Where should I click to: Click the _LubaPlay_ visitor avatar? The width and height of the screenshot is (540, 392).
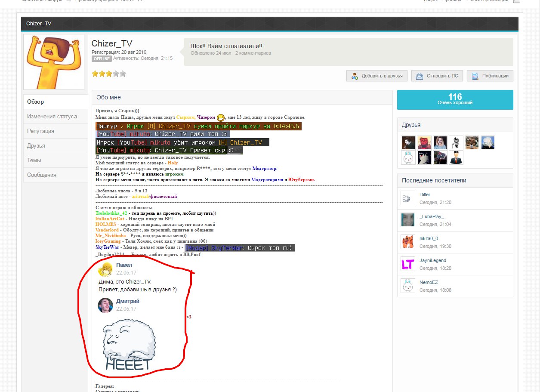click(x=407, y=220)
